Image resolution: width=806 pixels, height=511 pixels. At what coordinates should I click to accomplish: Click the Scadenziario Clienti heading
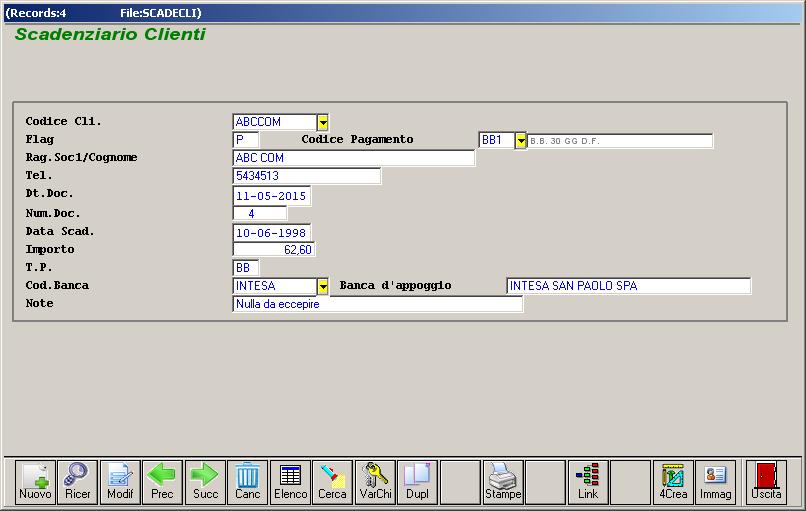(x=110, y=34)
